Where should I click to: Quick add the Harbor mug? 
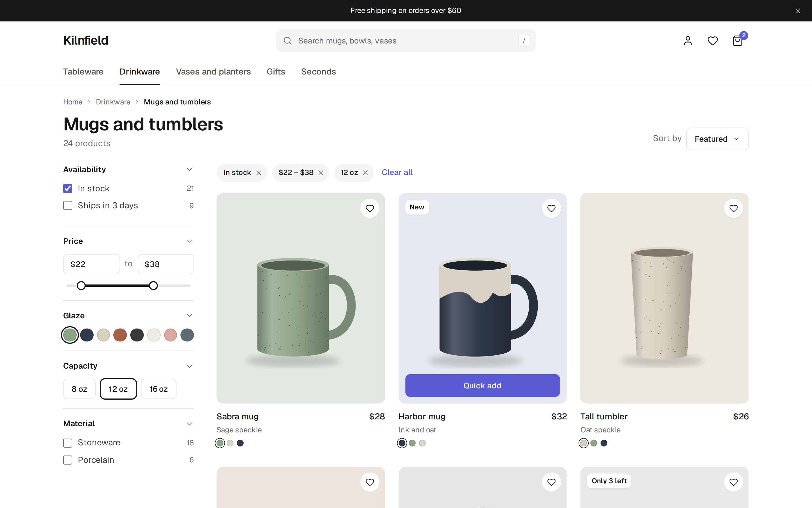(x=482, y=385)
